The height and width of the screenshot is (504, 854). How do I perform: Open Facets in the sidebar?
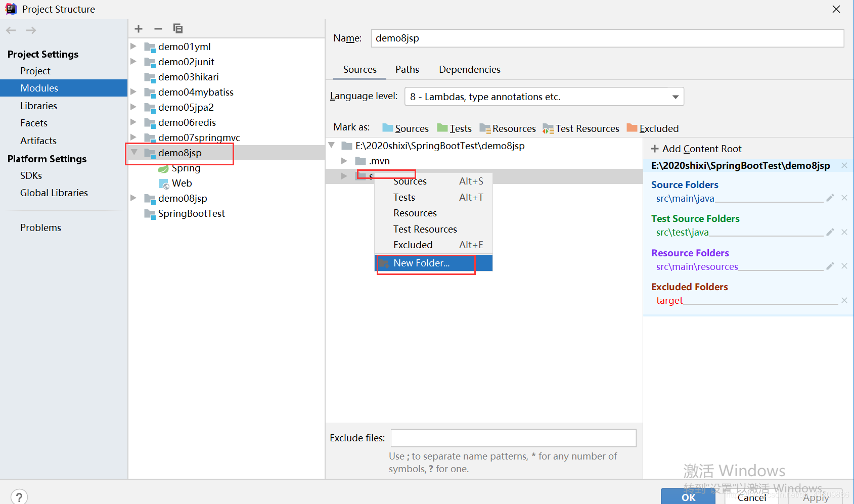pyautogui.click(x=34, y=123)
